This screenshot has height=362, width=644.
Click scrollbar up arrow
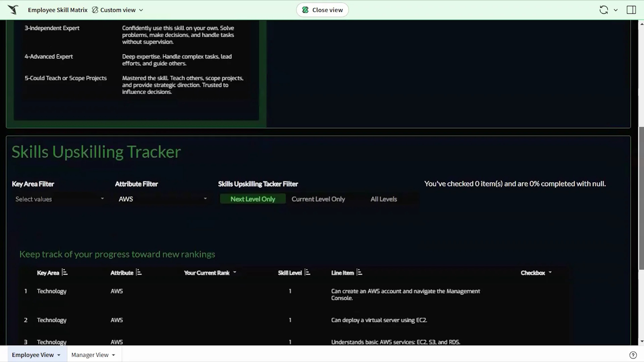coord(641,24)
